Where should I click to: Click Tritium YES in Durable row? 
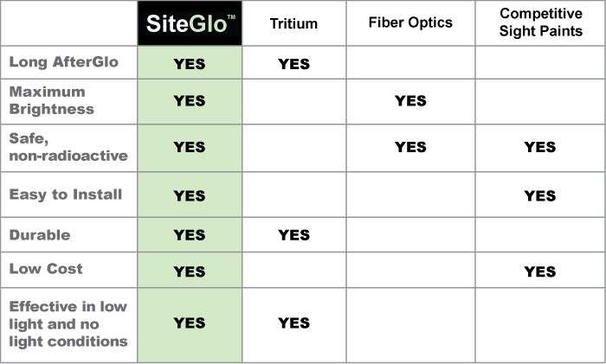293,234
